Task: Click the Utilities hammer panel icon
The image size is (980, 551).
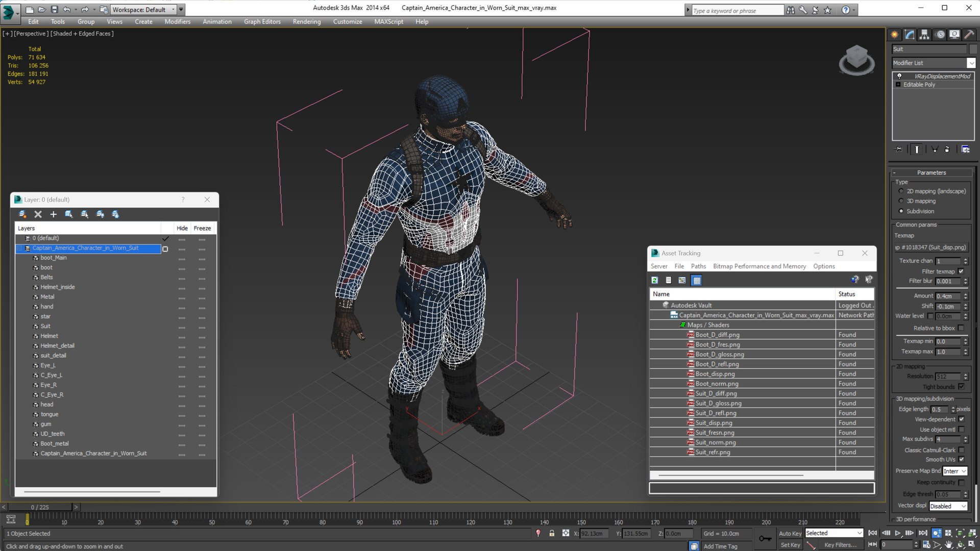Action: coord(969,35)
